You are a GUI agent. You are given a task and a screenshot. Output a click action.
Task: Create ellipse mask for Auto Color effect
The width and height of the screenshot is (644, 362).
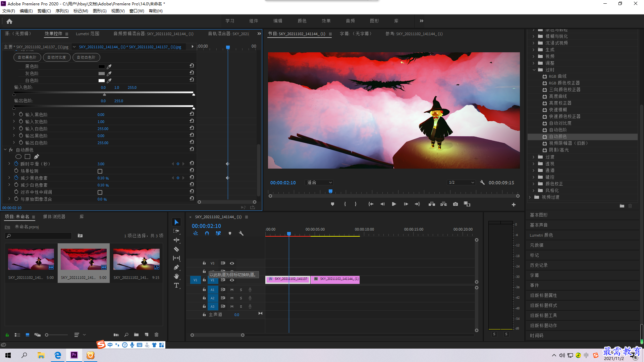point(18,157)
